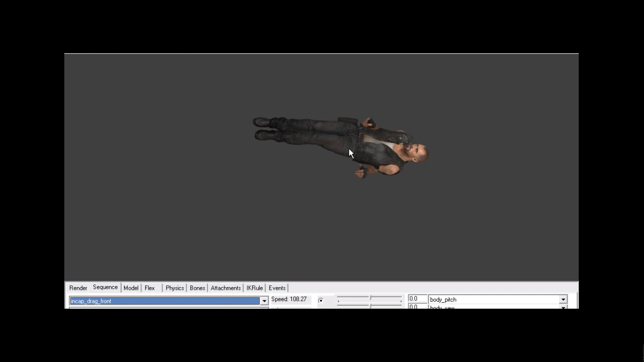Viewport: 644px width, 362px height.
Task: Select the radio button beside the Speed label
Action: click(x=321, y=300)
